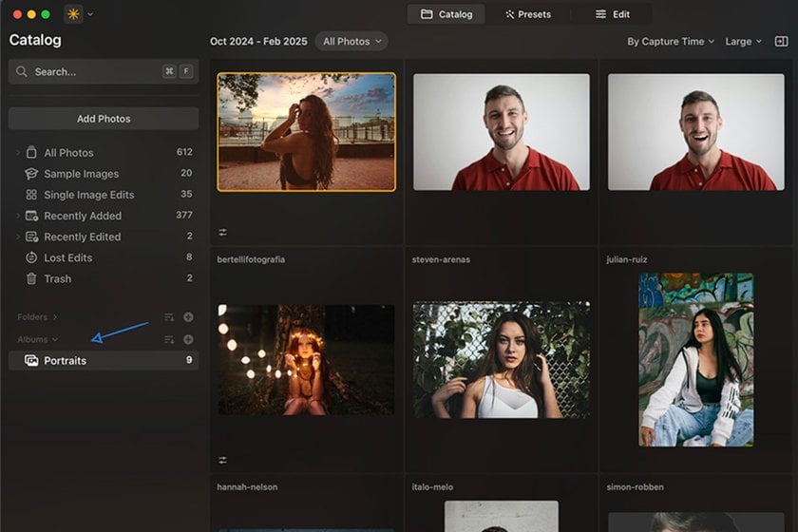Screen dimensions: 798x532
Task: Open Recently Added list
Action: [104, 216]
